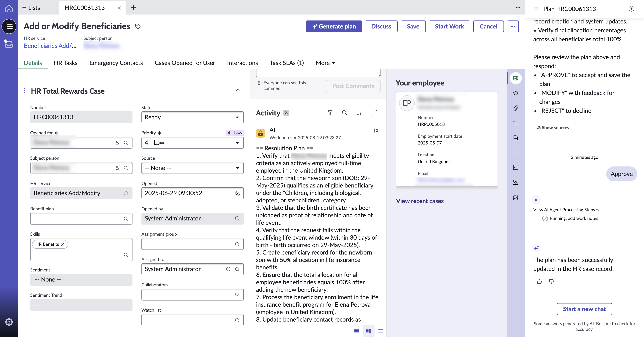Viewport: 644px width, 337px height.
Task: Open the inbox icon in left sidebar
Action: (9, 44)
